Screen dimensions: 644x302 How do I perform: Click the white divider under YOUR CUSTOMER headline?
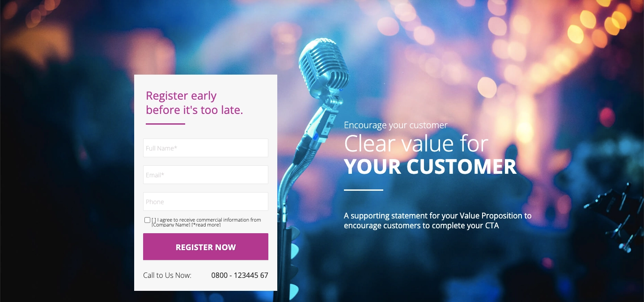coord(363,190)
